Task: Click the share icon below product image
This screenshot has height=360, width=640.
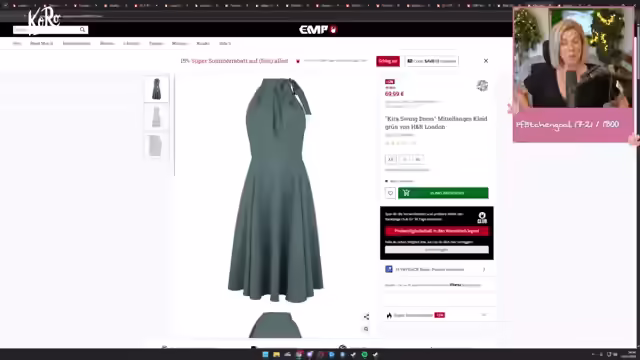Action: click(x=366, y=317)
